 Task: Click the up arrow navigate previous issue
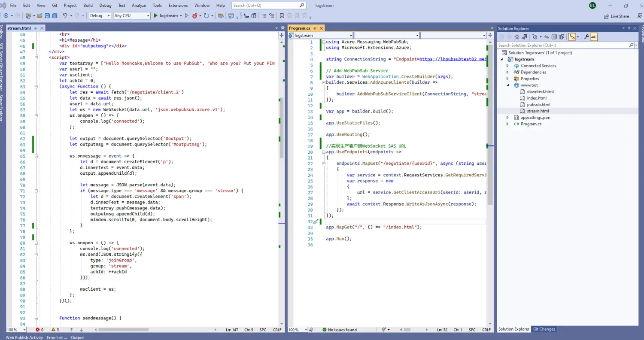click(x=71, y=330)
